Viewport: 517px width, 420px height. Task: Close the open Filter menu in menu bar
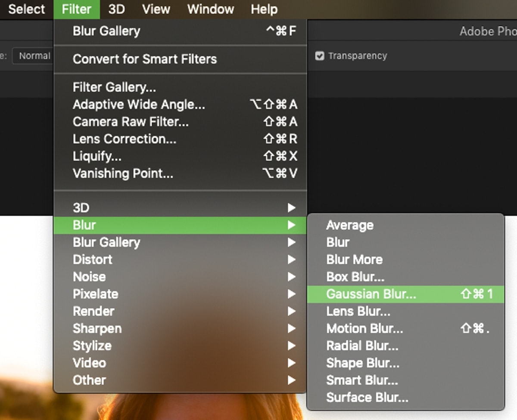point(76,9)
